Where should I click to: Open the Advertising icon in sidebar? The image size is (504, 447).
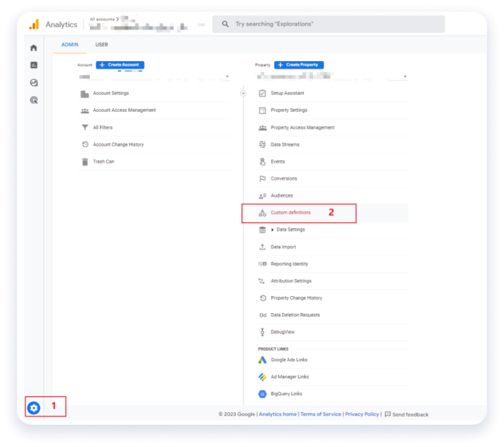pos(34,100)
